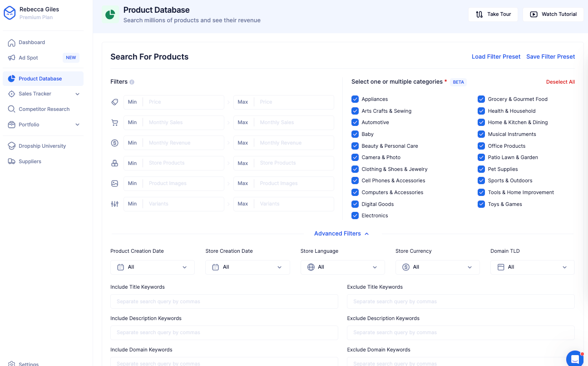Click the Ad Spot megaphone icon
Screen dimensions: 588x366
click(11, 58)
